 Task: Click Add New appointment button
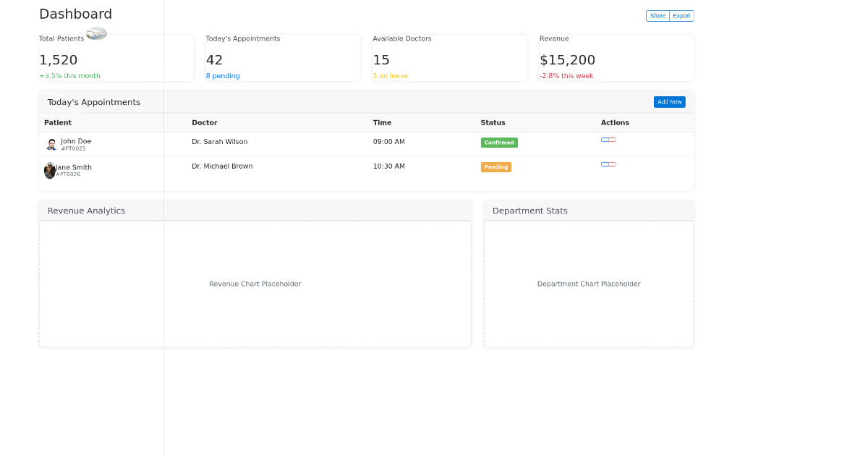point(669,102)
